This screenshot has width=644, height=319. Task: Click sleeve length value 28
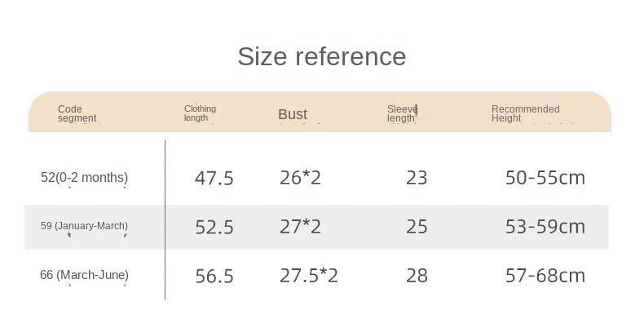417,276
